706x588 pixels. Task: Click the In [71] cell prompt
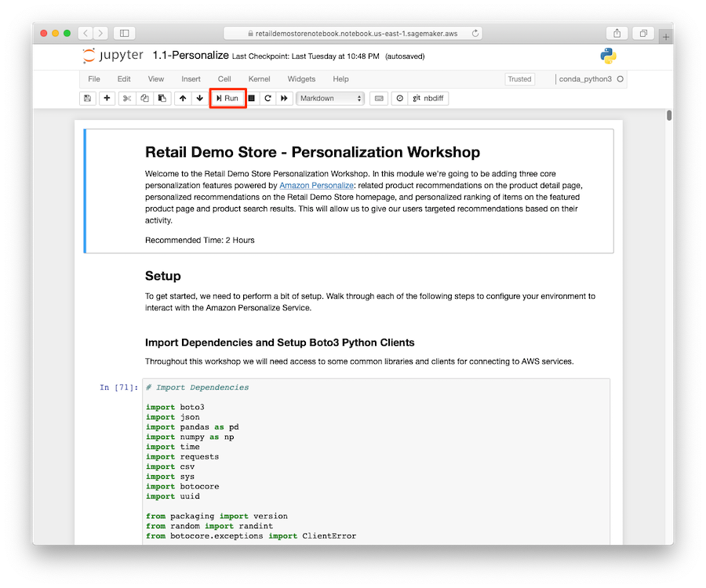pyautogui.click(x=118, y=387)
